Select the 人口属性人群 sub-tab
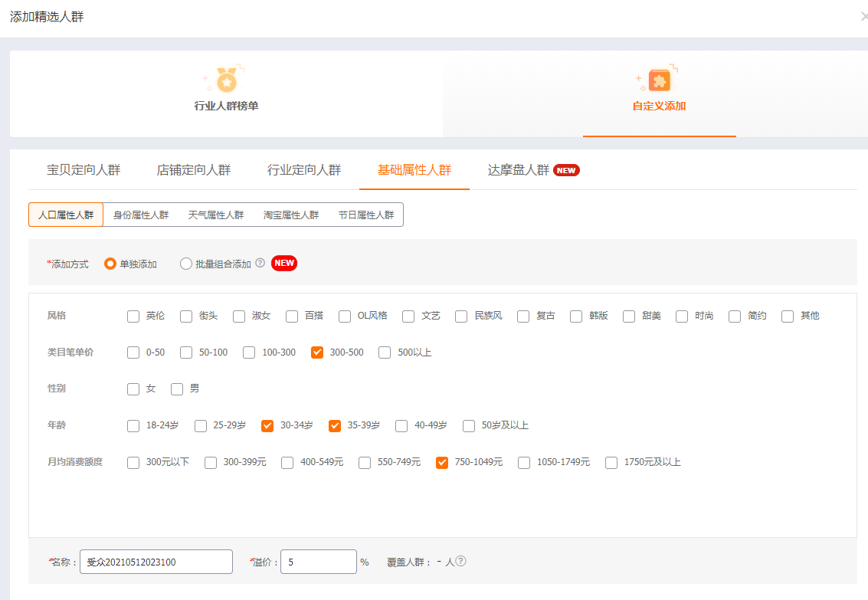The height and width of the screenshot is (600, 868). tap(66, 215)
